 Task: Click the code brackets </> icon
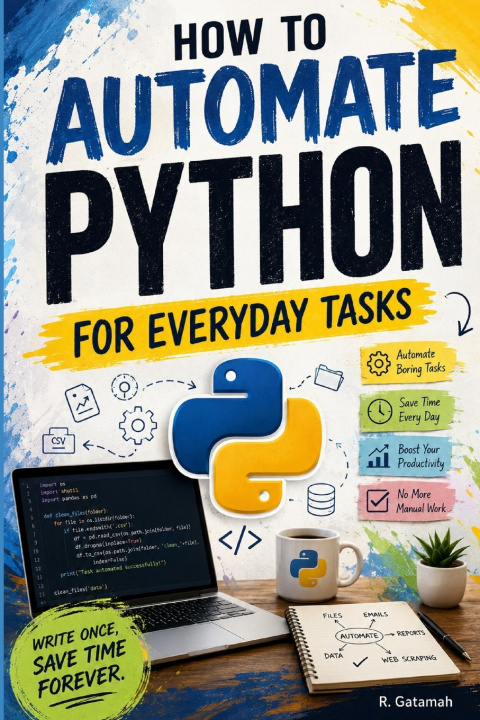240,540
